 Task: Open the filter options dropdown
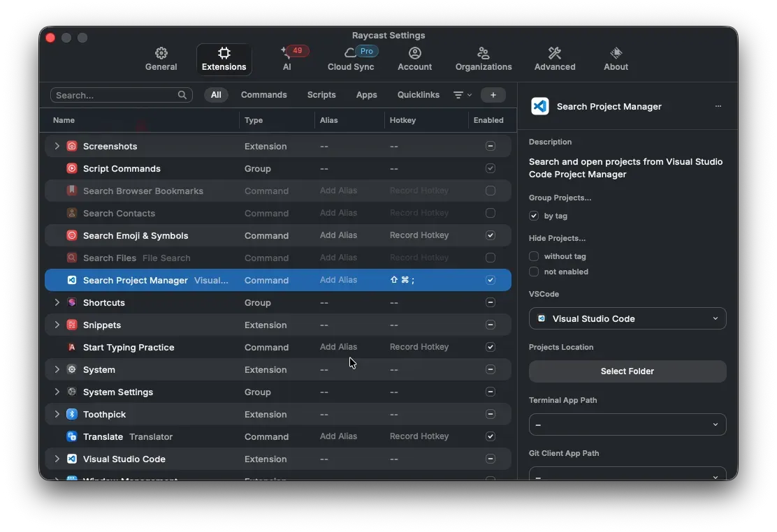(x=463, y=95)
